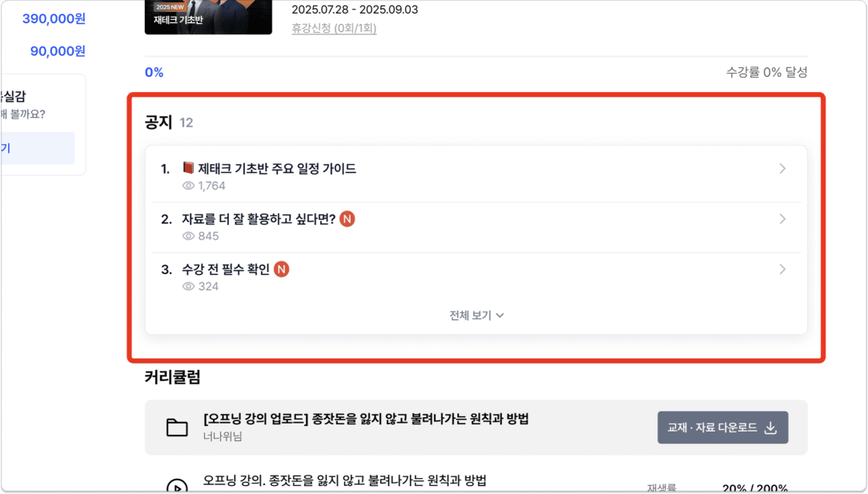The width and height of the screenshot is (868, 494).
Task: Click the eye view-count icon showing 1,764
Action: 188,186
